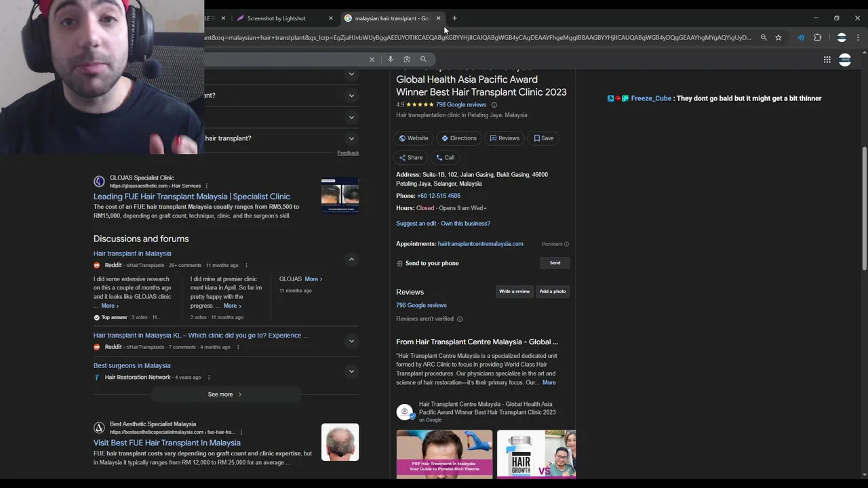Open the GLOJAS result thumbnail image

coord(340,196)
